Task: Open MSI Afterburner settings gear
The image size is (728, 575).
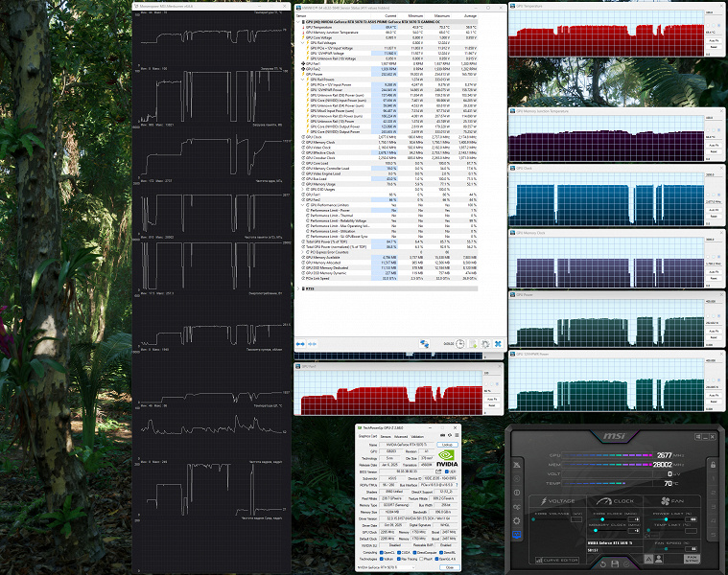Action: coord(516,520)
